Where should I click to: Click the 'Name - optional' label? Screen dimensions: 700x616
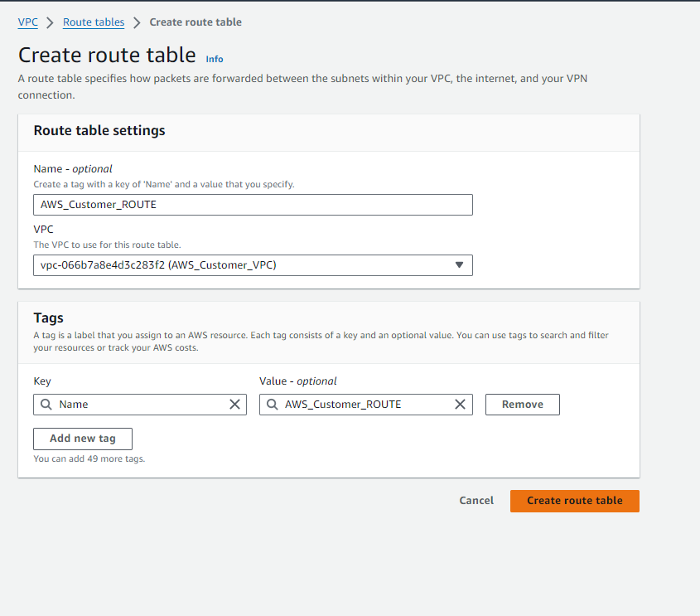coord(73,169)
